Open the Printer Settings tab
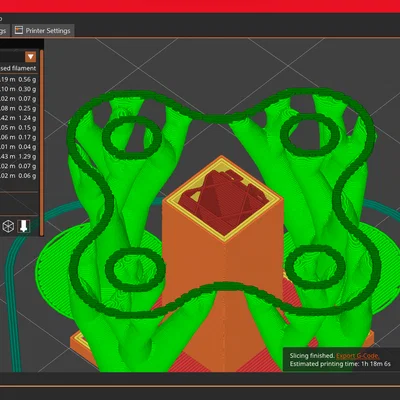 (x=43, y=31)
